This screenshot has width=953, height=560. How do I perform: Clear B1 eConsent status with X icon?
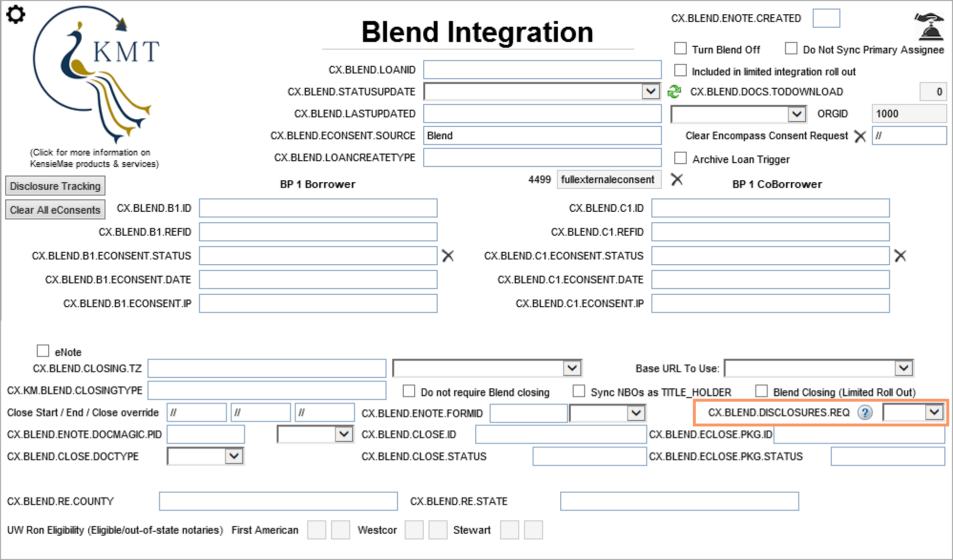point(448,256)
